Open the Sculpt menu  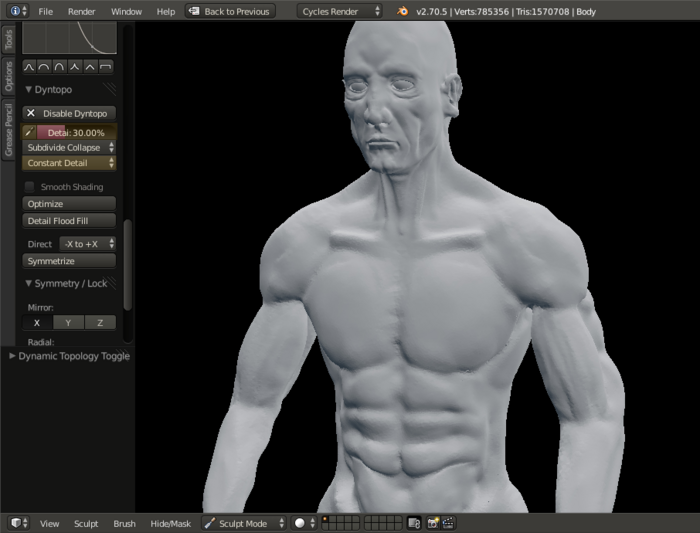coord(86,523)
